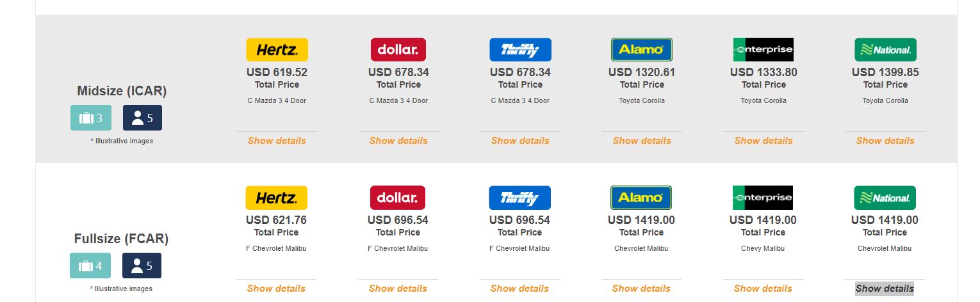Click the Midsize passenger count badge

142,118
